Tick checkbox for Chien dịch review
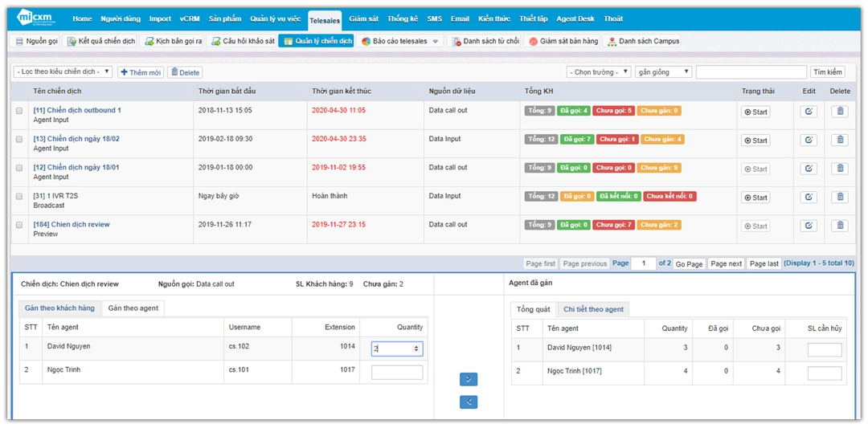The image size is (868, 428). [19, 225]
